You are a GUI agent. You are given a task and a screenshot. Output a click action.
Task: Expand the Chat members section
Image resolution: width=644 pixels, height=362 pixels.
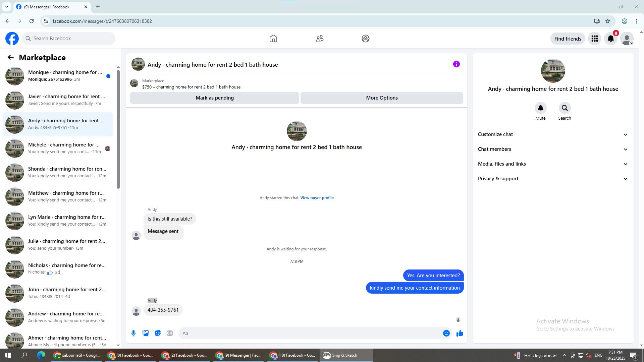pyautogui.click(x=552, y=149)
